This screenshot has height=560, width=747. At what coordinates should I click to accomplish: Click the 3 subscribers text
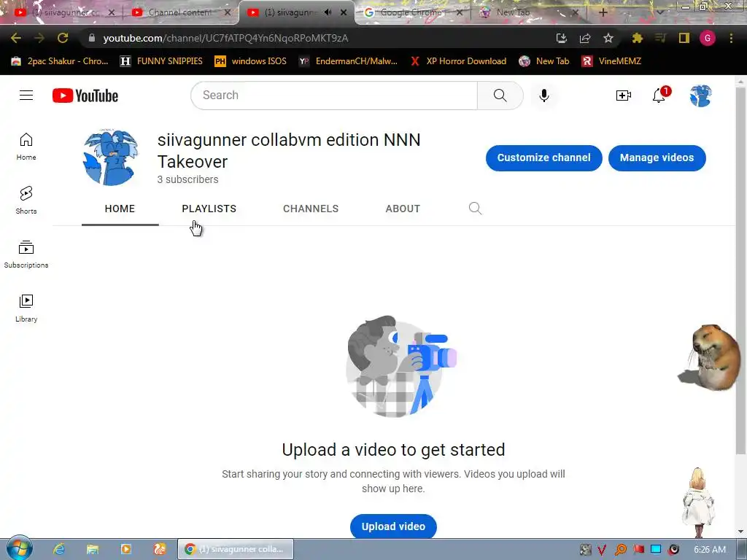pos(187,179)
